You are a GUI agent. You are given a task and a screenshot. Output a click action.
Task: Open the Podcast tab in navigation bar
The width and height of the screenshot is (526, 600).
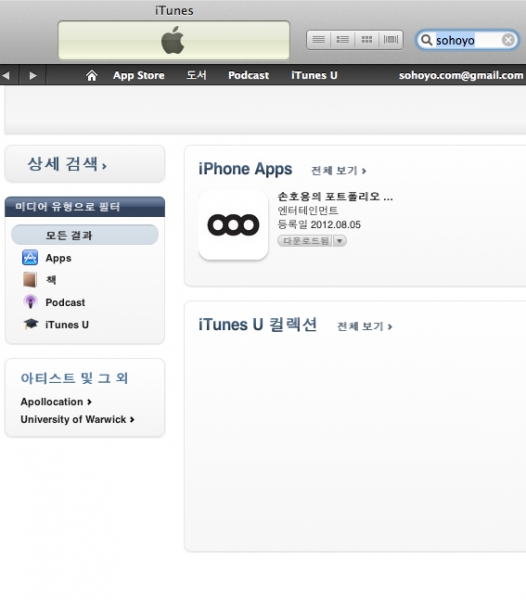pyautogui.click(x=248, y=75)
